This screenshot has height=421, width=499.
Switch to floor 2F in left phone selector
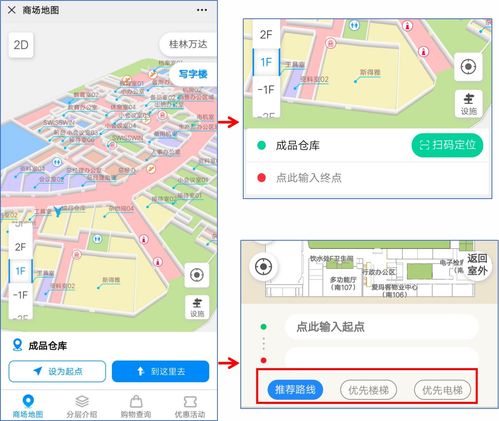tap(20, 247)
